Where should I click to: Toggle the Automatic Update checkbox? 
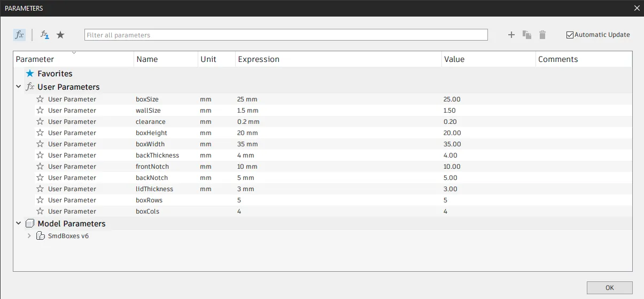[570, 35]
